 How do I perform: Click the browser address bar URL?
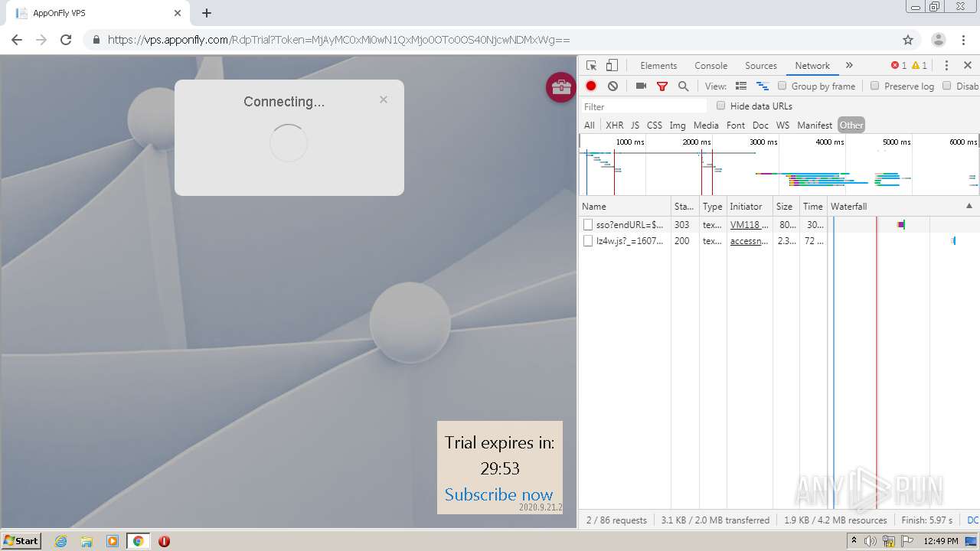(338, 40)
